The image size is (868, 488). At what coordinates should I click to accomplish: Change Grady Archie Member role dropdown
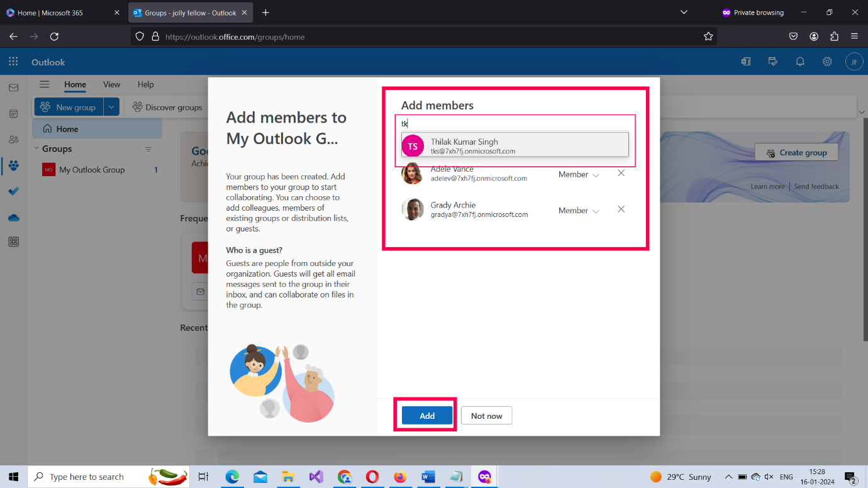coord(579,211)
